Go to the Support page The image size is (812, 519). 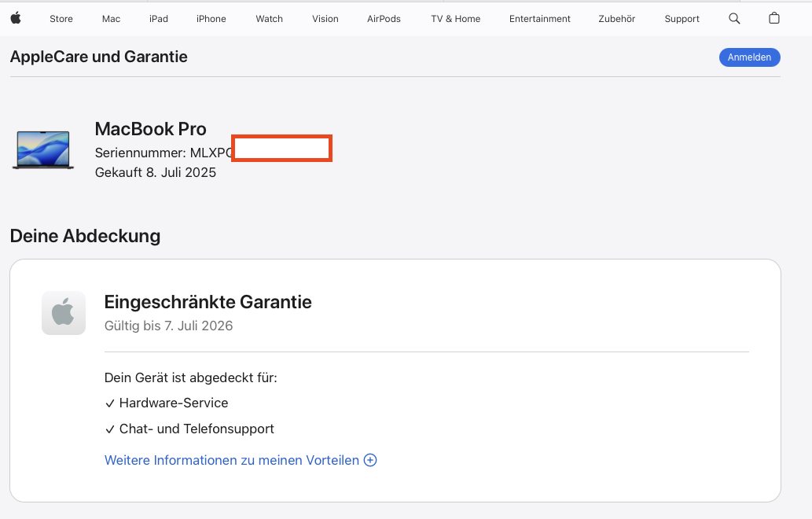(682, 19)
